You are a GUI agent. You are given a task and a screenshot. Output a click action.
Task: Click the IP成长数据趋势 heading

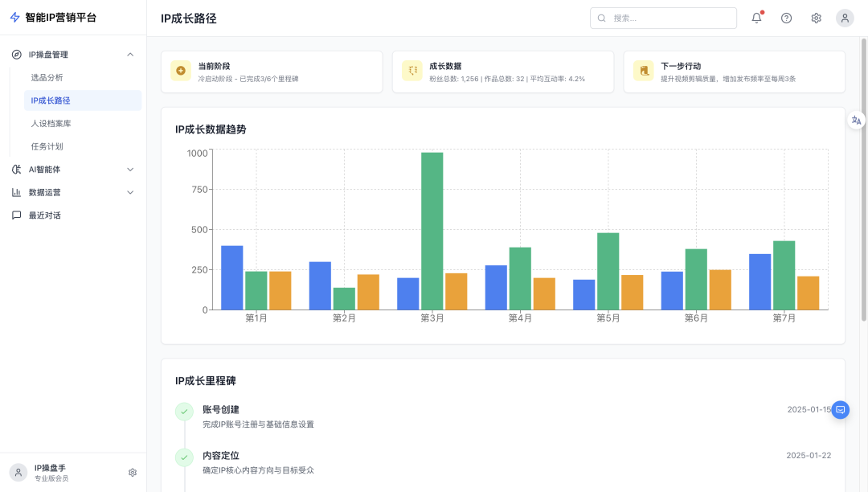pyautogui.click(x=211, y=129)
